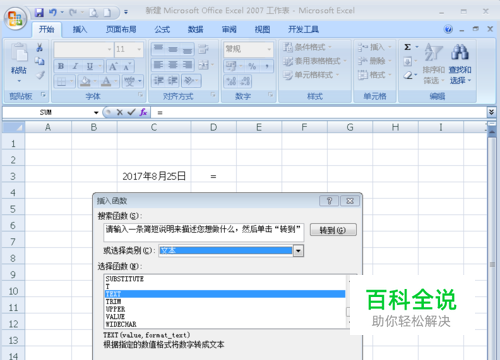Open Name Box dropdown arrow
This screenshot has width=500, height=360.
pyautogui.click(x=96, y=113)
